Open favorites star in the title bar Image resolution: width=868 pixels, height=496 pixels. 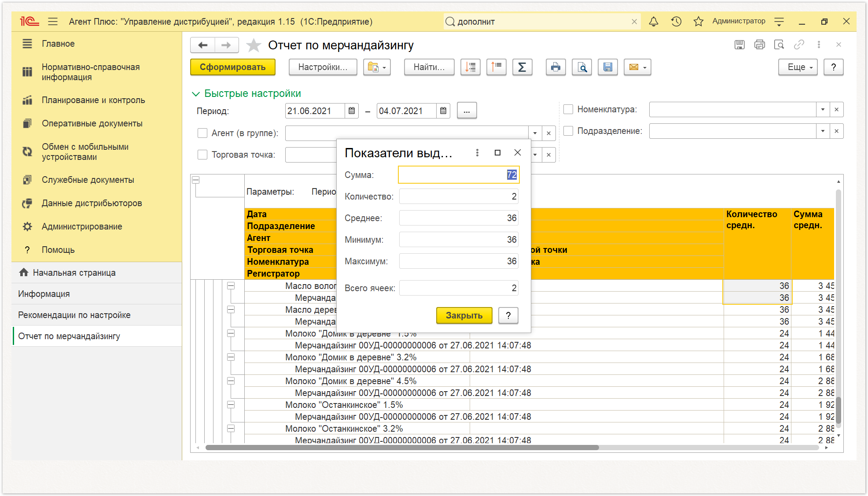(698, 21)
